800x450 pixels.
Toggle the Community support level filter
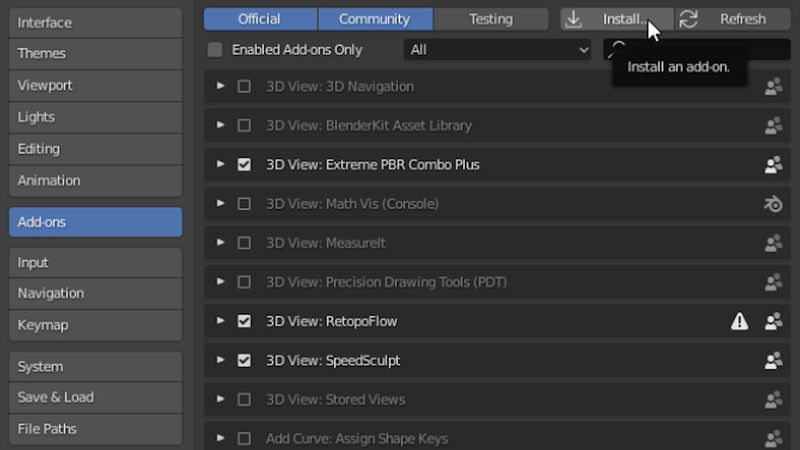375,19
